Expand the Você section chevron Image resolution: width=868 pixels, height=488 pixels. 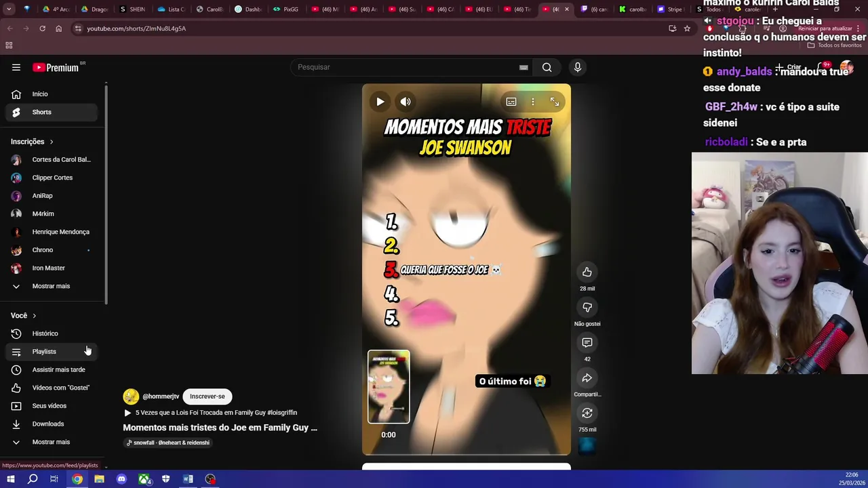[x=35, y=316]
